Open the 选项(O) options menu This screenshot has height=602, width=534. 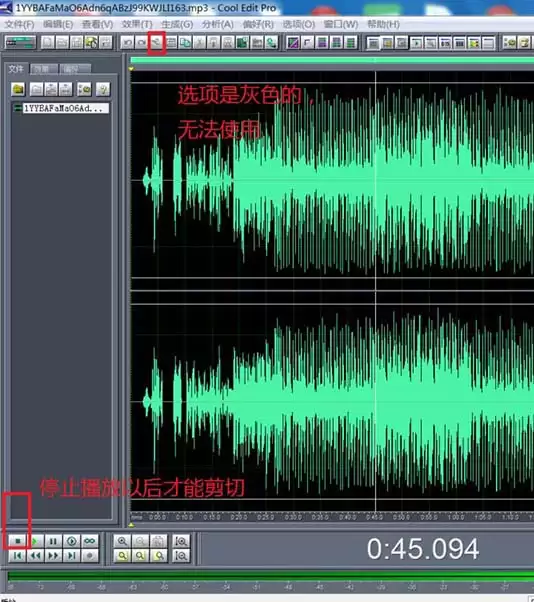pos(299,24)
